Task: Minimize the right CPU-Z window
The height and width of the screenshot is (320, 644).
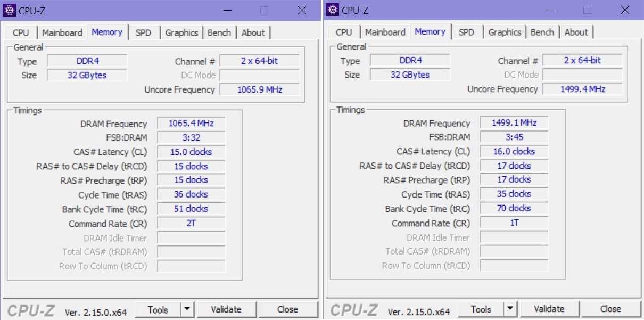Action: click(x=551, y=10)
